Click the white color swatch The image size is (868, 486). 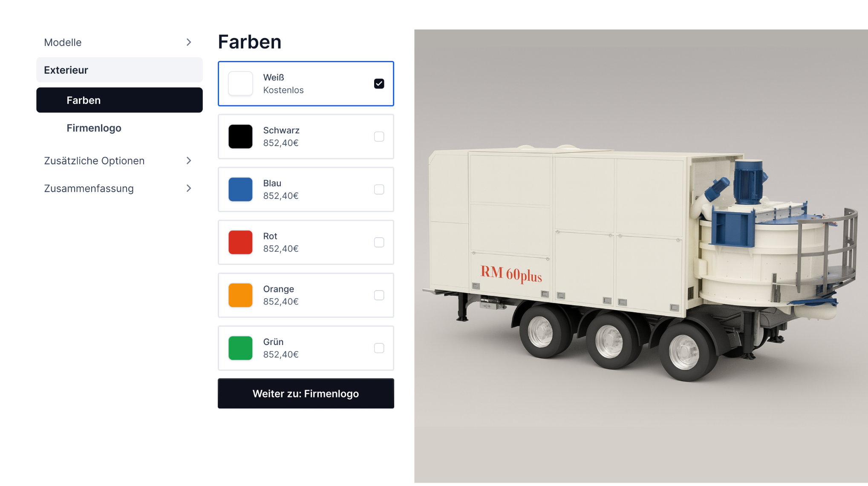tap(240, 83)
